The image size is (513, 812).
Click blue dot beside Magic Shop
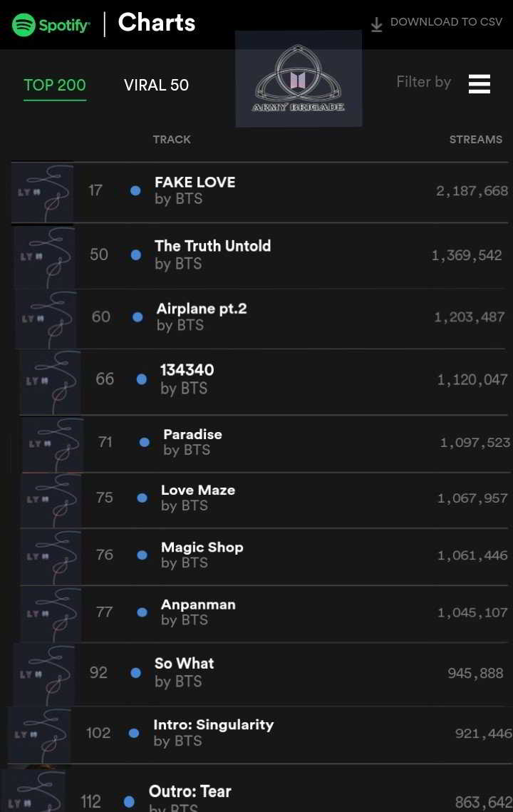[x=142, y=555]
